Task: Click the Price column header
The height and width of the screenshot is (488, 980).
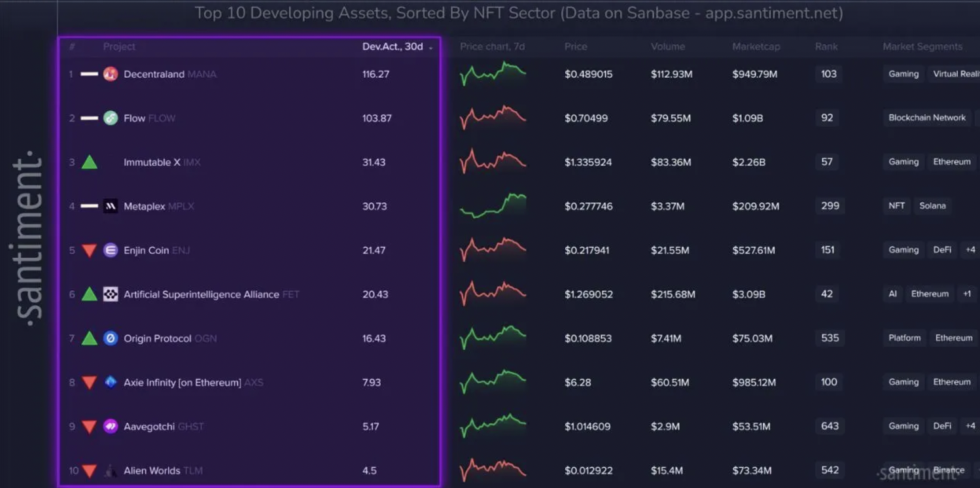Action: click(576, 46)
